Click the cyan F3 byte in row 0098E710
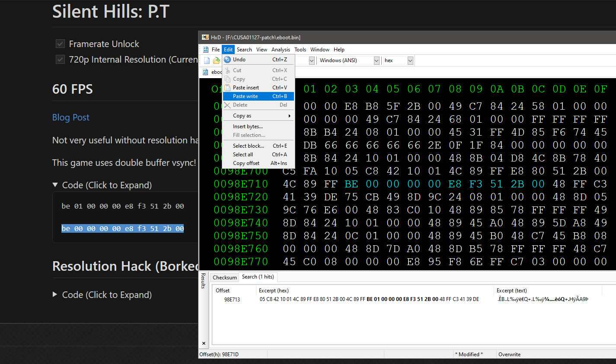The image size is (616, 364). pyautogui.click(x=476, y=184)
